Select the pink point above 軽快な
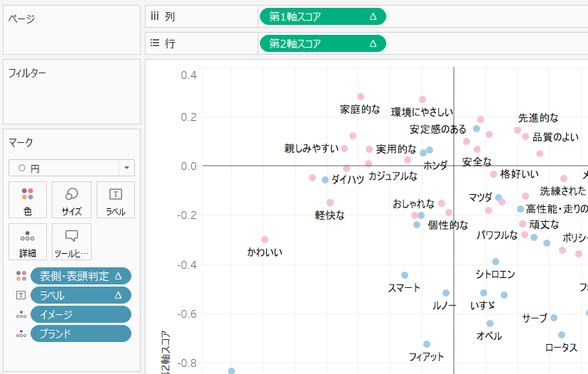 [x=330, y=203]
